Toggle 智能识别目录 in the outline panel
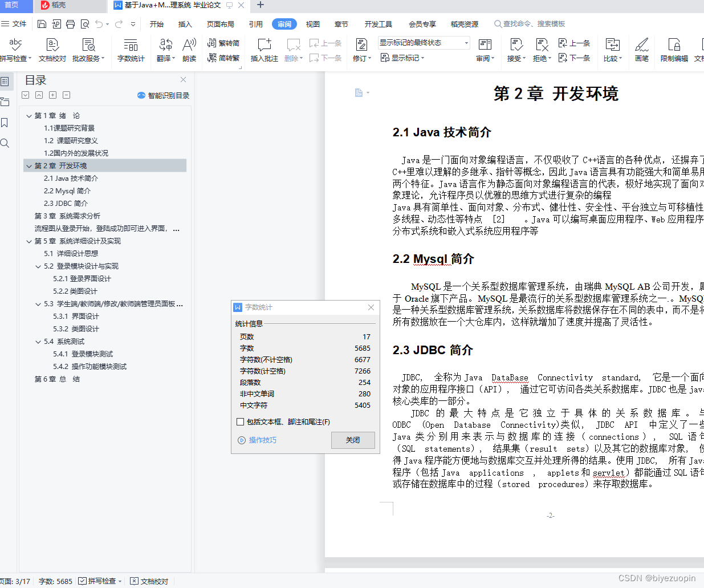Viewport: 704px width, 588px height. [168, 95]
